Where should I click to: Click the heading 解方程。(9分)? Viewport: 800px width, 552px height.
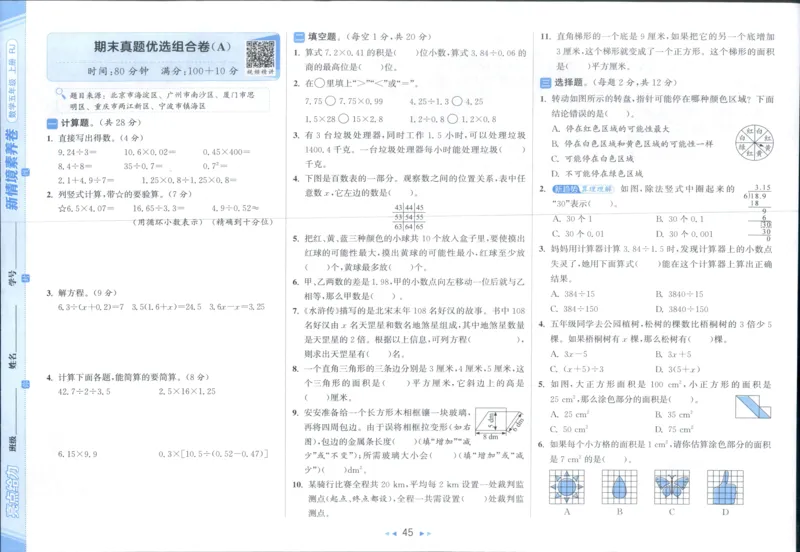[x=87, y=293]
